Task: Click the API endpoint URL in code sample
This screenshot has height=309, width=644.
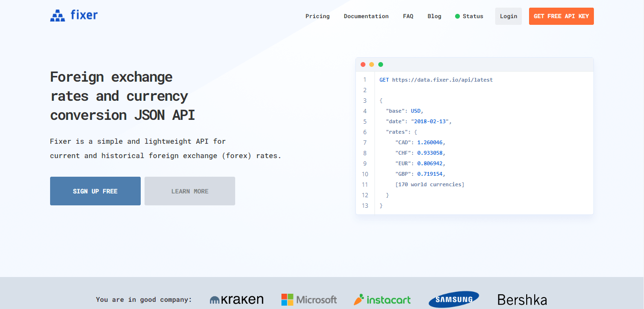Action: (x=442, y=80)
